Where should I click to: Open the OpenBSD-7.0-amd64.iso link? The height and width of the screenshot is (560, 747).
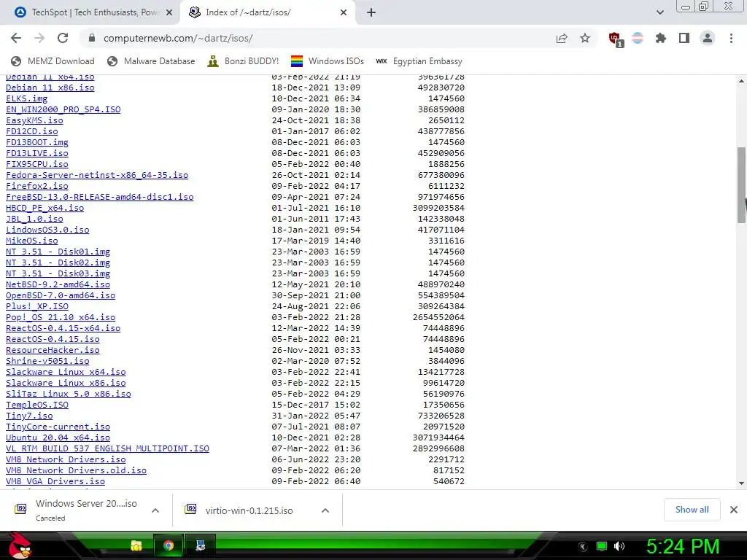tap(61, 296)
